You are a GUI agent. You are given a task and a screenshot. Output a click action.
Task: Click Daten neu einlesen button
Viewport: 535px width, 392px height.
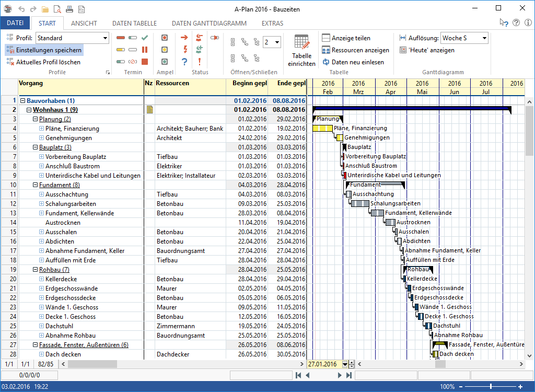pyautogui.click(x=353, y=62)
